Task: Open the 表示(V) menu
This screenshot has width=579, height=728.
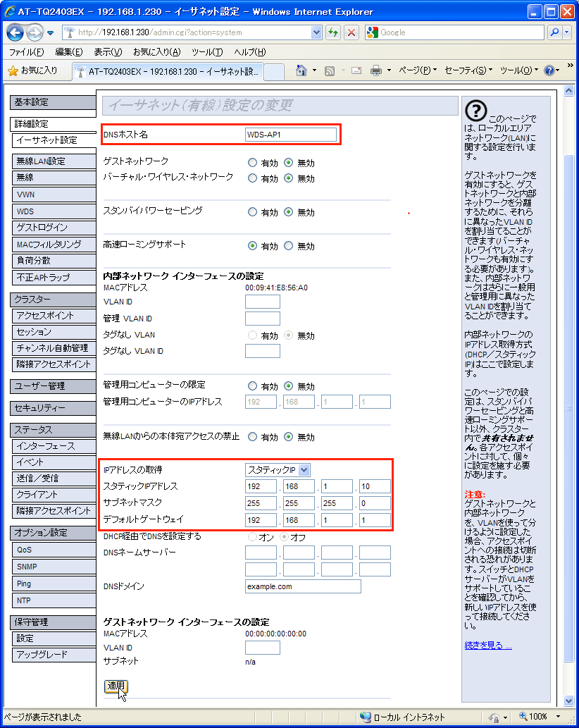Action: [x=108, y=52]
